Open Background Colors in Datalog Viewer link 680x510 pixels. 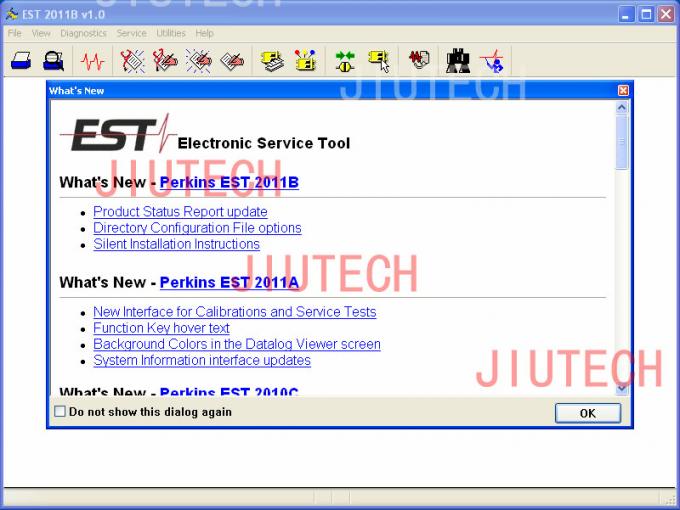coord(237,344)
